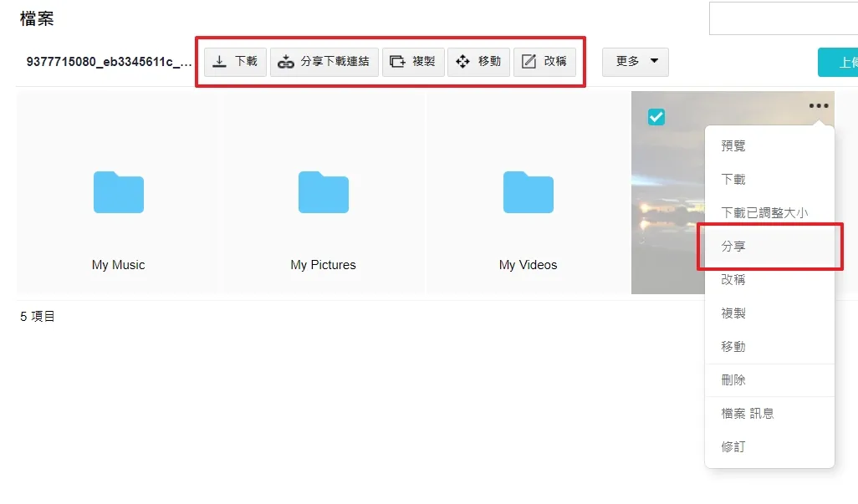The height and width of the screenshot is (504, 858).
Task: Select 下載 in the context menu
Action: point(769,180)
